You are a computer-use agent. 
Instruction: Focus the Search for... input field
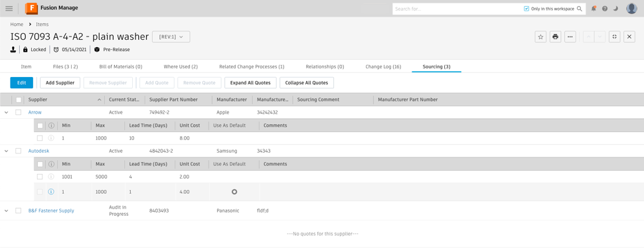pyautogui.click(x=456, y=9)
